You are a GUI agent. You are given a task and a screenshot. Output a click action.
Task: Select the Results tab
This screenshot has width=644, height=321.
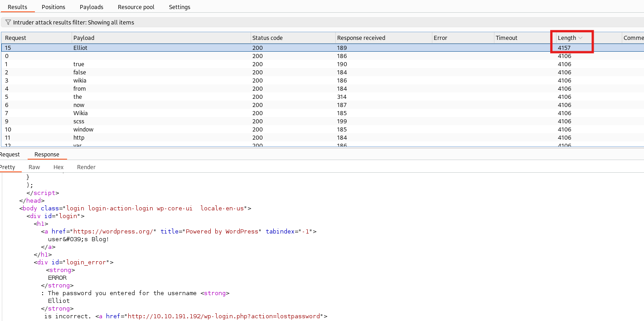[x=17, y=7]
